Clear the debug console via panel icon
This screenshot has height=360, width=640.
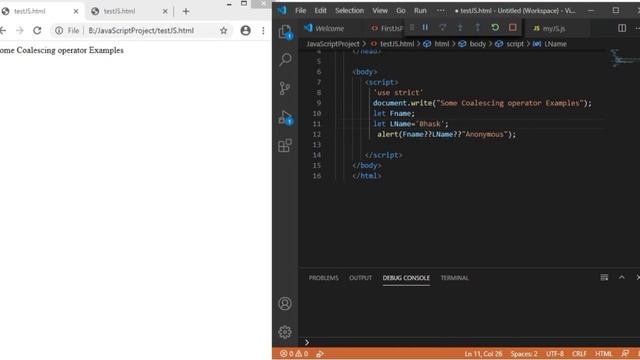pyautogui.click(x=604, y=278)
